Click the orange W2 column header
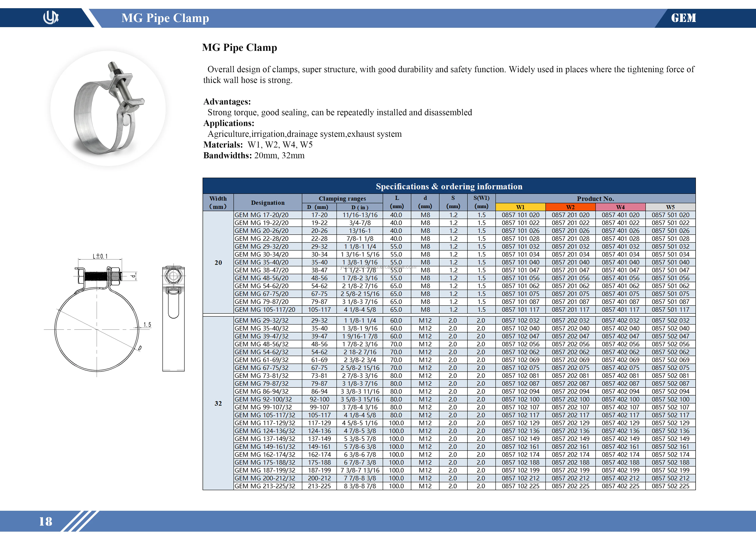The image size is (756, 534). 570,207
